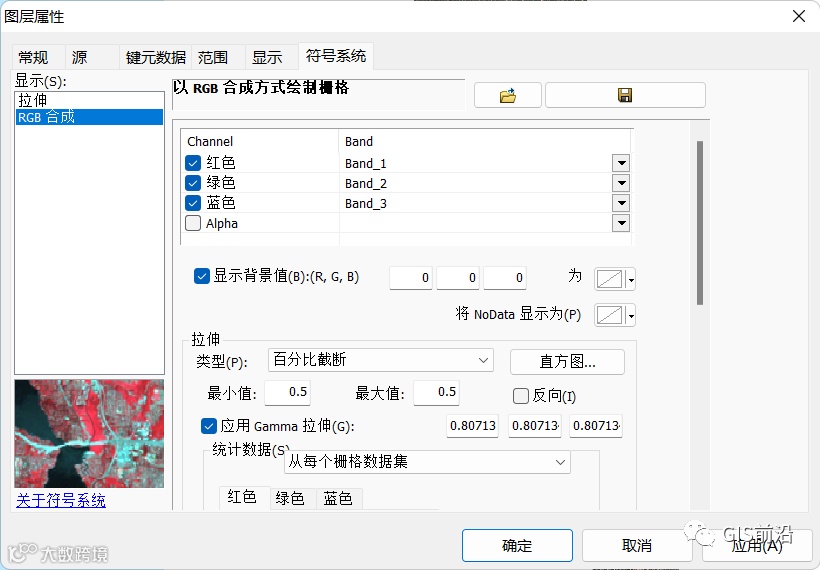Click the open folder import button
The image size is (820, 570).
(x=507, y=95)
